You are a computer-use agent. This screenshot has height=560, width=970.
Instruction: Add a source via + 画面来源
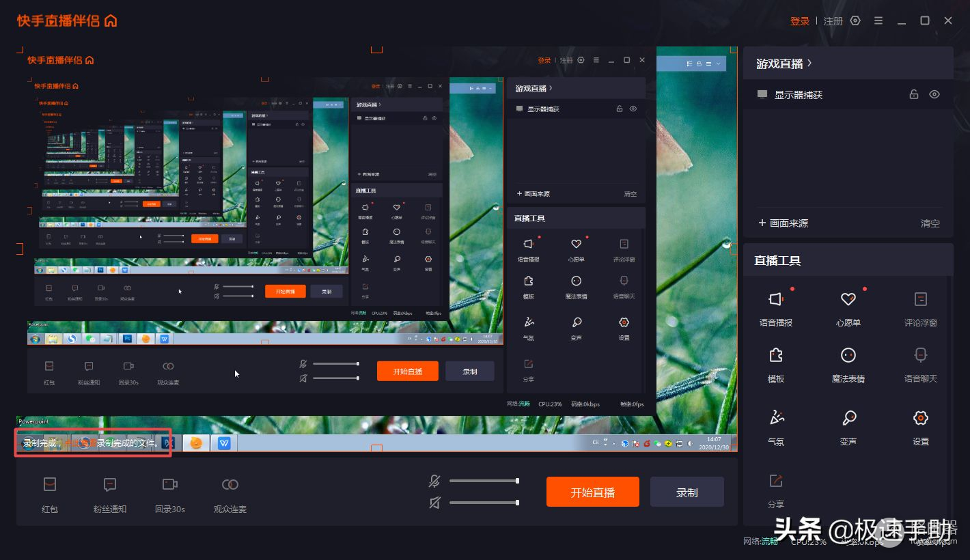coord(784,223)
